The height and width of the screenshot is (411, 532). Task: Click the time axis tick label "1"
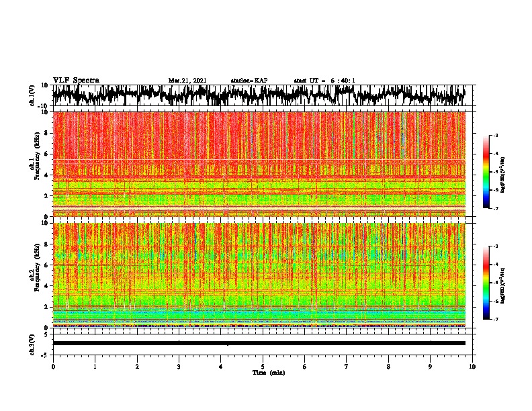95,367
